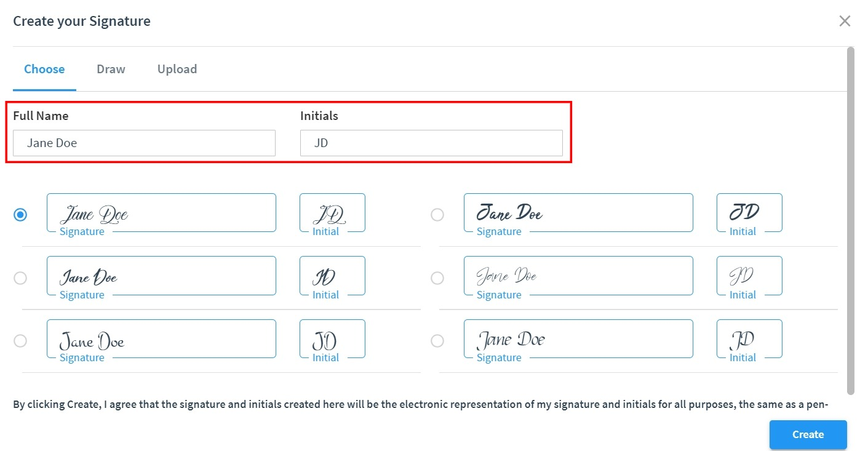Choose middle-right thin script signature radio button
Viewport: 868px width, 451px height.
click(437, 278)
